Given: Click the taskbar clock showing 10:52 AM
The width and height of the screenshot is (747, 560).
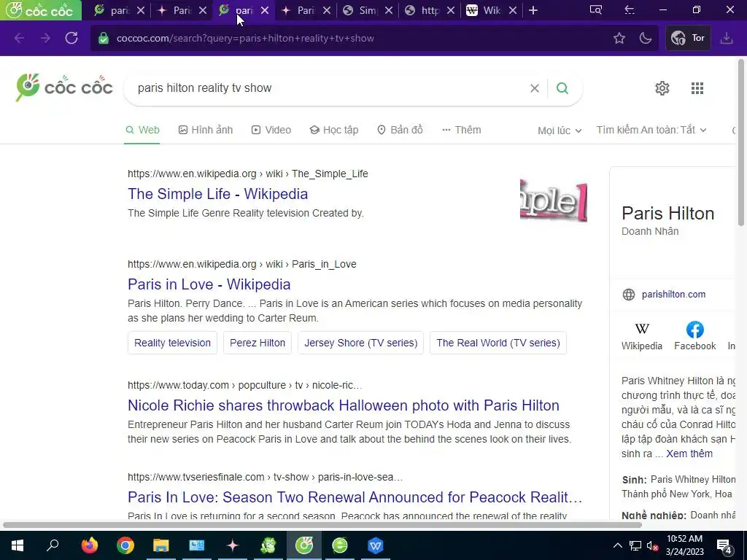Looking at the screenshot, I should tap(684, 545).
